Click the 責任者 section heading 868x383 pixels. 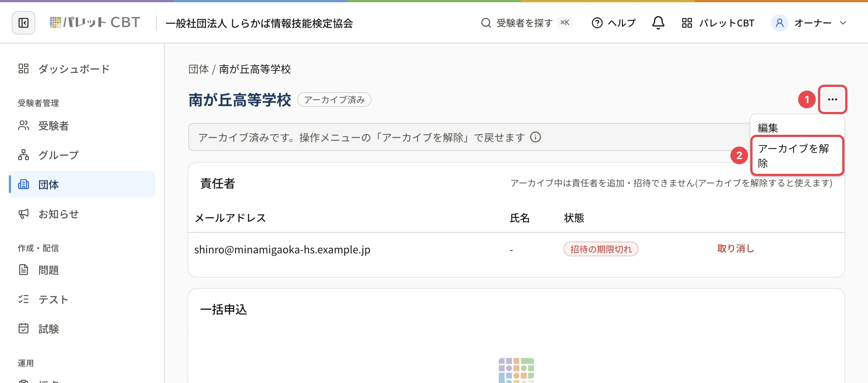coord(218,183)
